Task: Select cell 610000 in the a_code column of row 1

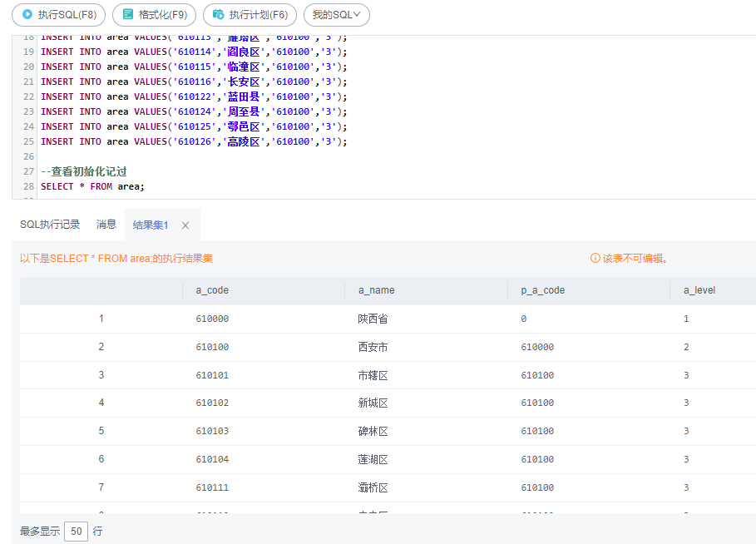Action: tap(212, 319)
